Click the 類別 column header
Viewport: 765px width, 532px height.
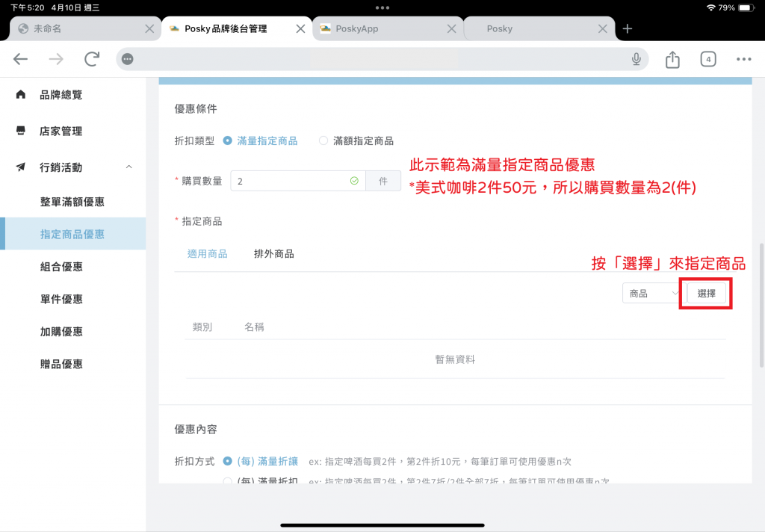coord(202,327)
